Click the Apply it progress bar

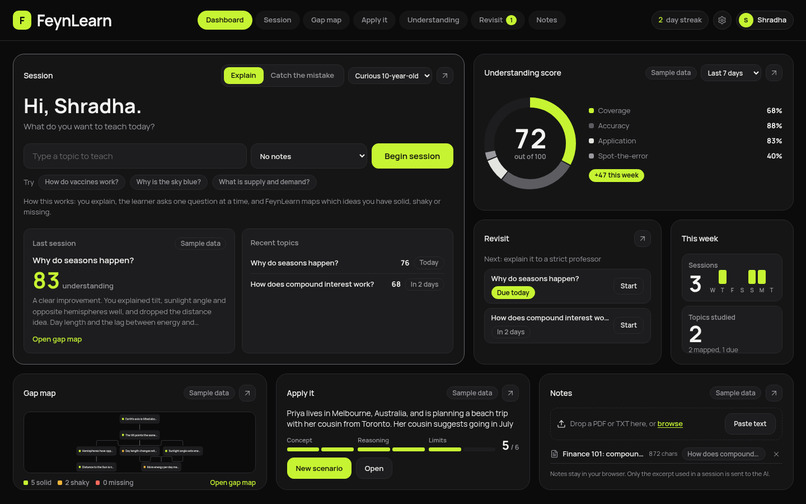(x=391, y=449)
